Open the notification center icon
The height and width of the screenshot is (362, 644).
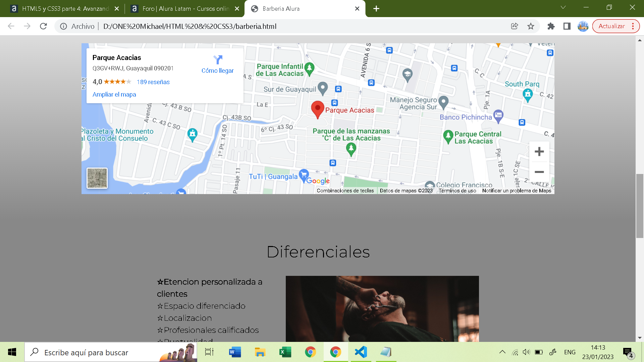629,353
